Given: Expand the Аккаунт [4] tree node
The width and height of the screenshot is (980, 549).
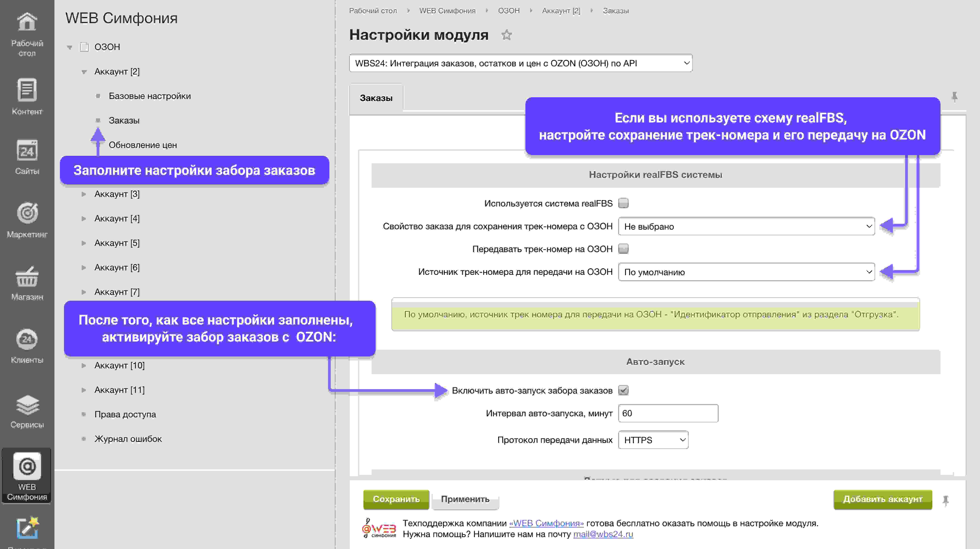Looking at the screenshot, I should pyautogui.click(x=84, y=219).
